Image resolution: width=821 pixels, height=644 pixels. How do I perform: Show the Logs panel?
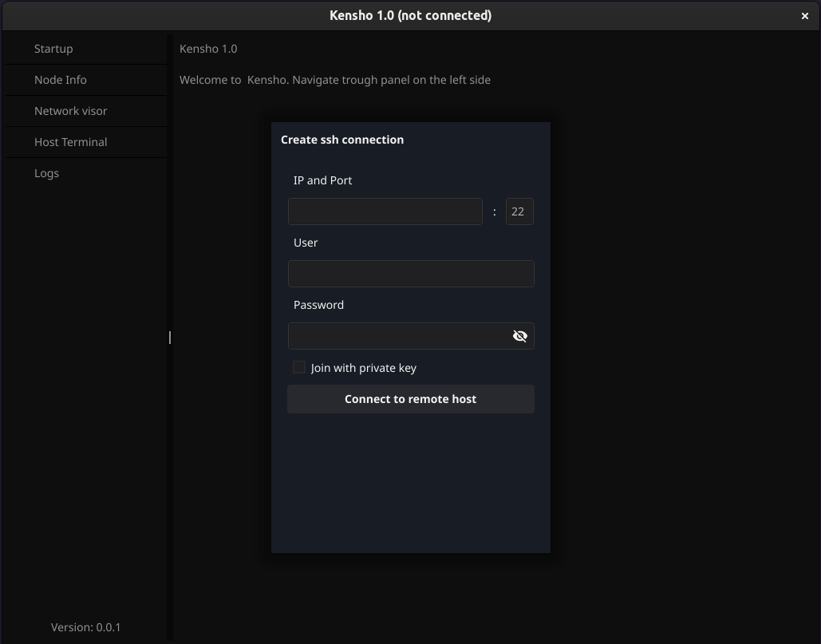coord(46,173)
